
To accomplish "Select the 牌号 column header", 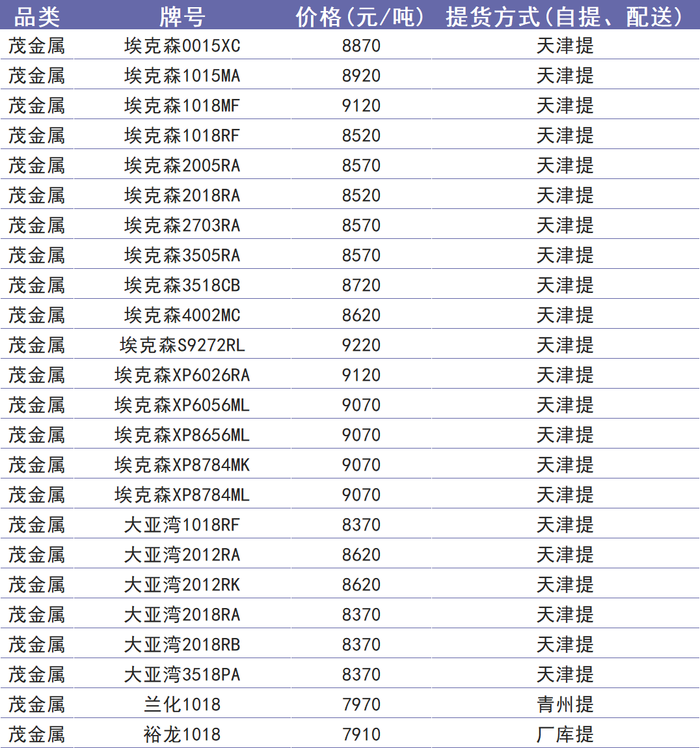I will click(182, 16).
